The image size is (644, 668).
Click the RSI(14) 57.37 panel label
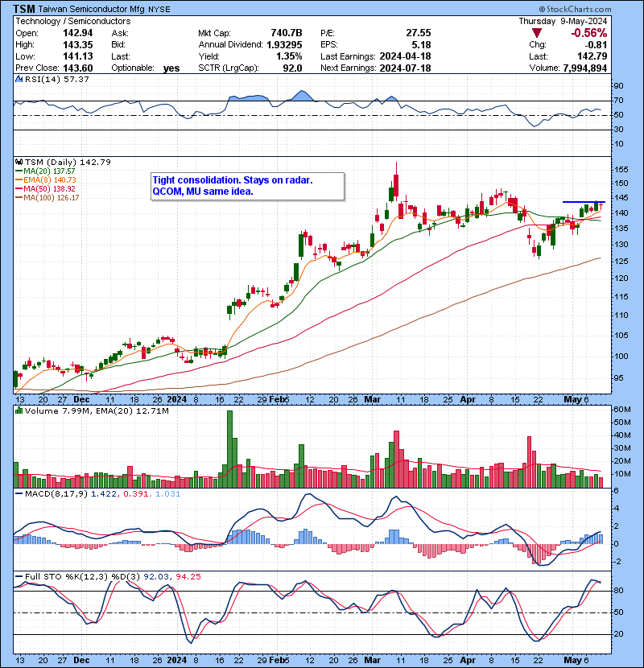point(56,79)
